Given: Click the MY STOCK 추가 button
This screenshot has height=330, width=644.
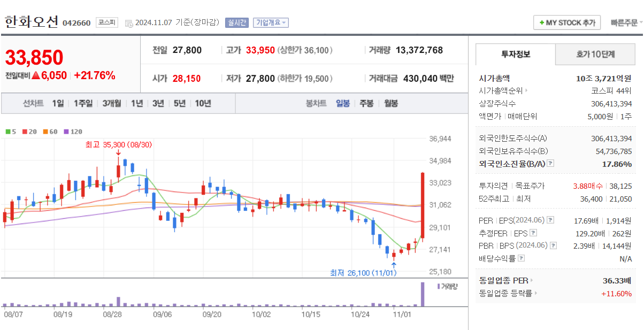Looking at the screenshot, I should click(567, 23).
